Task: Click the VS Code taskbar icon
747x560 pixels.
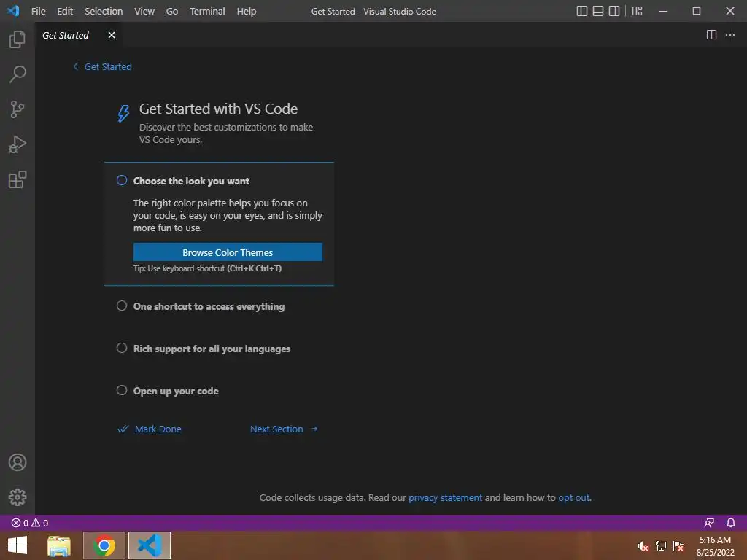Action: (x=149, y=545)
